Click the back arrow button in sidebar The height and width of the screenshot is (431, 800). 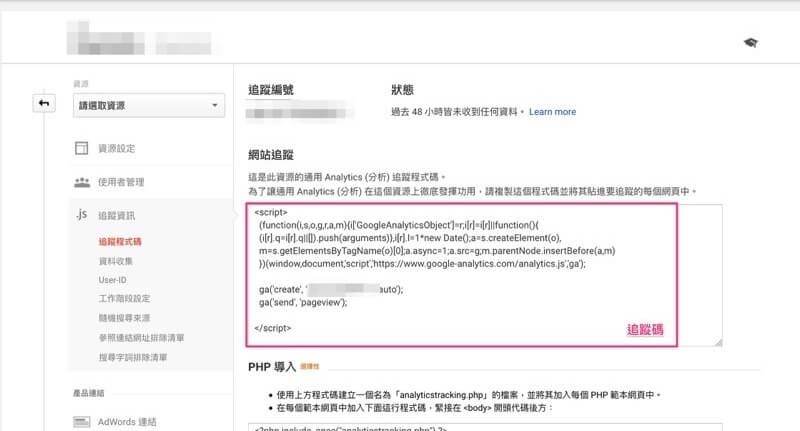click(44, 103)
